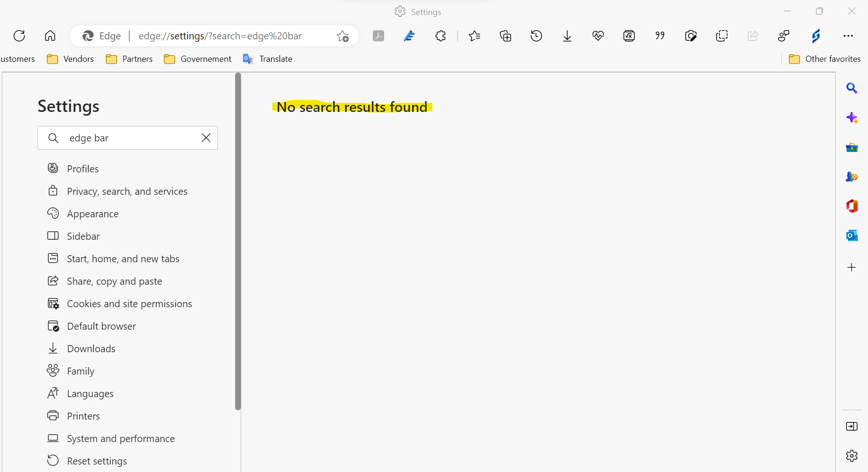
Task: Click the address bar URL
Action: (x=220, y=36)
